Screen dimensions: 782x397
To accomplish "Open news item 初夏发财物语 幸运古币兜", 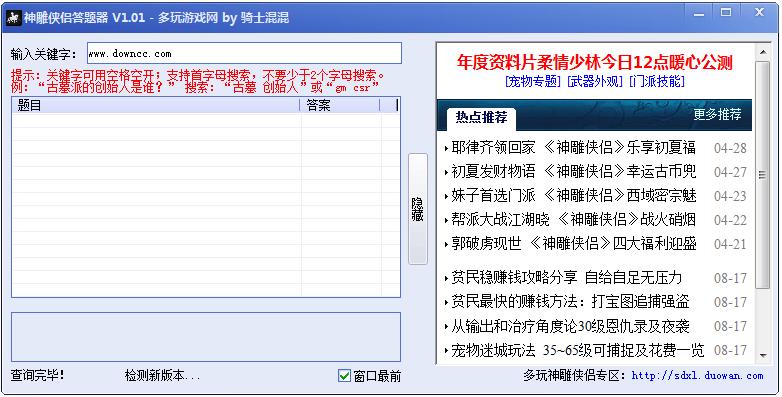I will pyautogui.click(x=573, y=171).
